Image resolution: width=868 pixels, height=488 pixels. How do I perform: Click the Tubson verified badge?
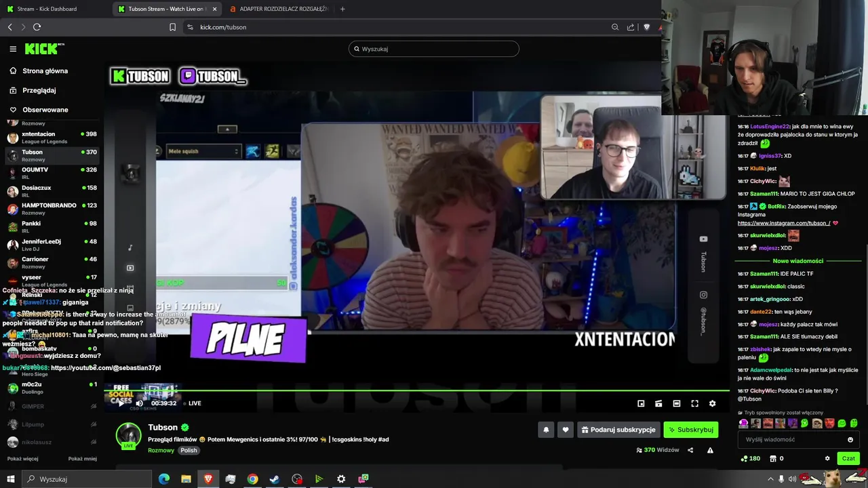coord(184,428)
